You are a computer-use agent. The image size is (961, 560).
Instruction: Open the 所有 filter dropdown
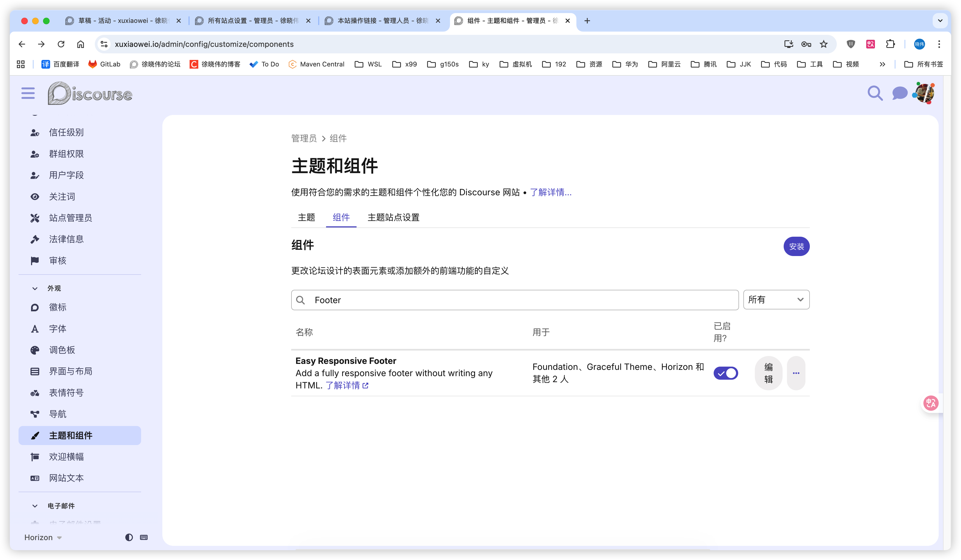coord(776,300)
